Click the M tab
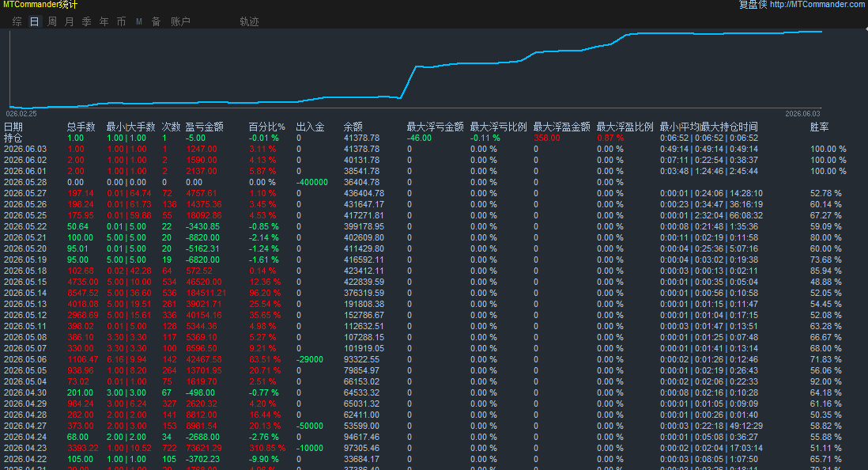 tap(139, 21)
